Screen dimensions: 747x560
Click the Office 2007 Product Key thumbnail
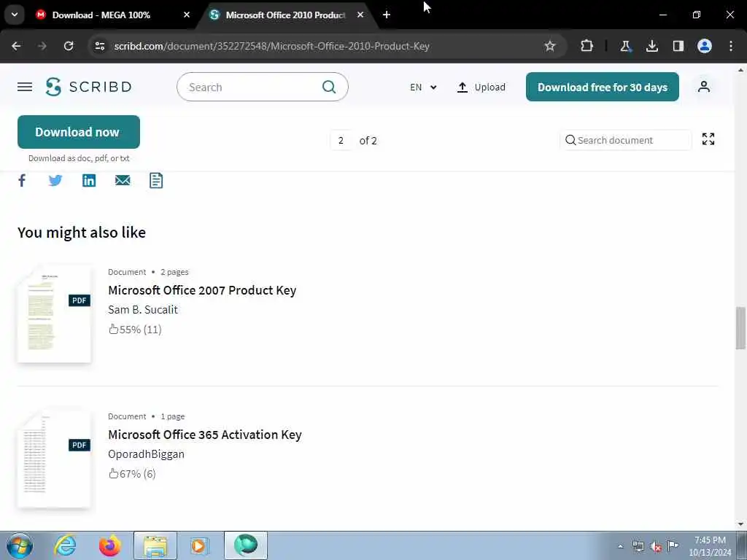click(54, 314)
